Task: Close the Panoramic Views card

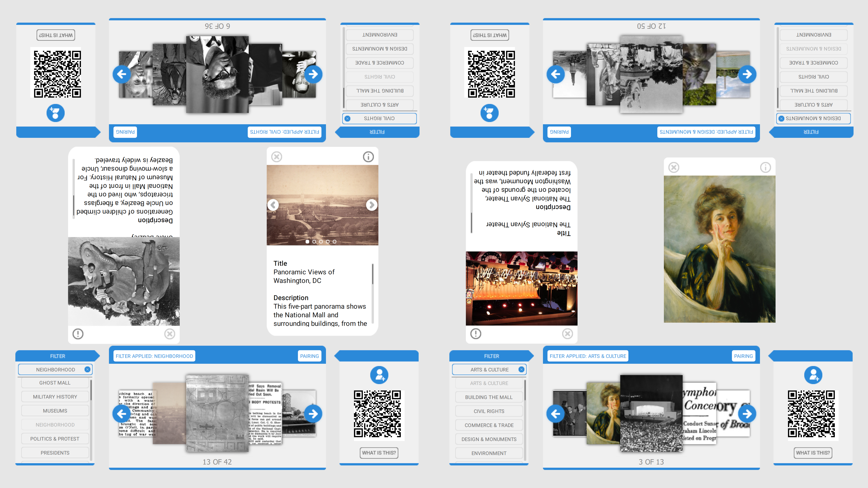Action: 277,157
